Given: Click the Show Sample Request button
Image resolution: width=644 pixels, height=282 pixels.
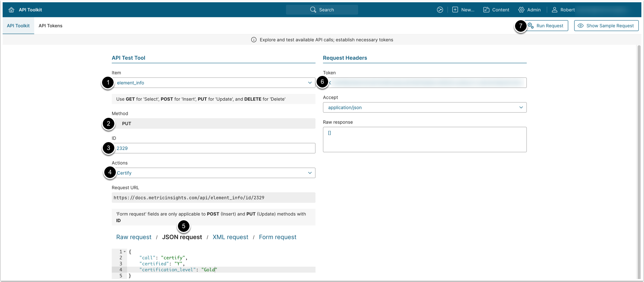Looking at the screenshot, I should coord(606,26).
